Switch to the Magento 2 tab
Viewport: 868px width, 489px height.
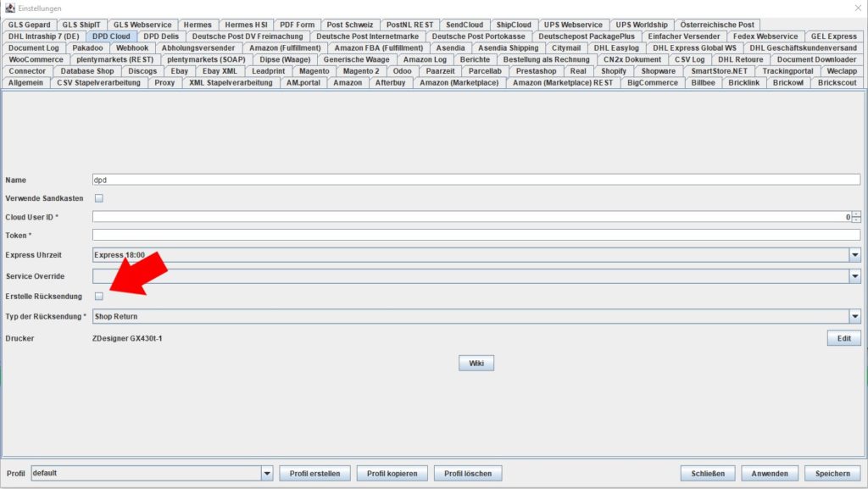[x=361, y=71]
